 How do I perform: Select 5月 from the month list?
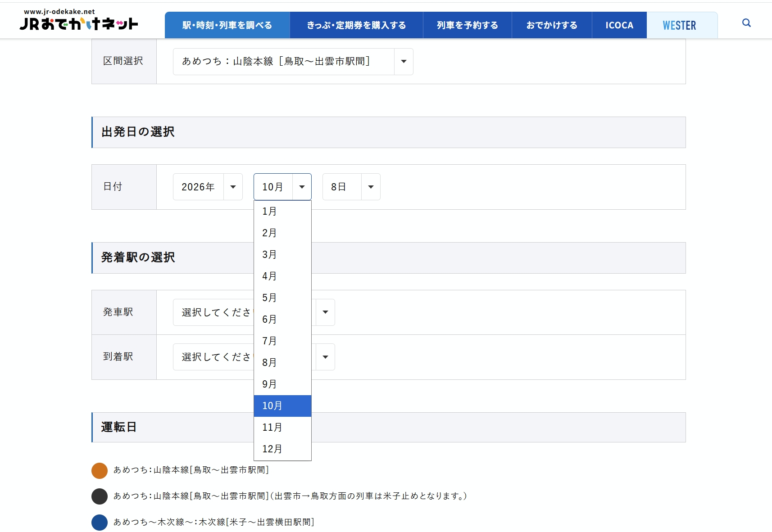(x=282, y=298)
